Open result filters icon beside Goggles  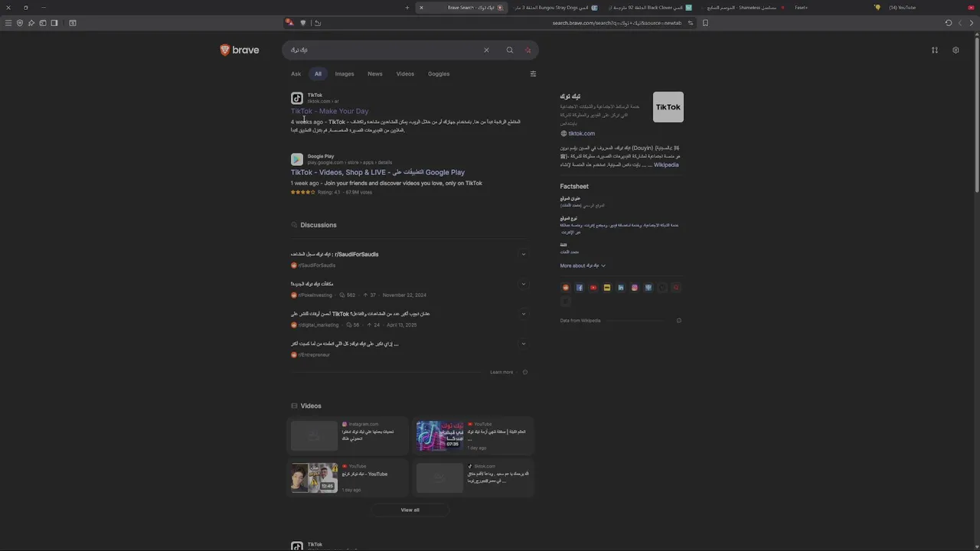point(533,73)
